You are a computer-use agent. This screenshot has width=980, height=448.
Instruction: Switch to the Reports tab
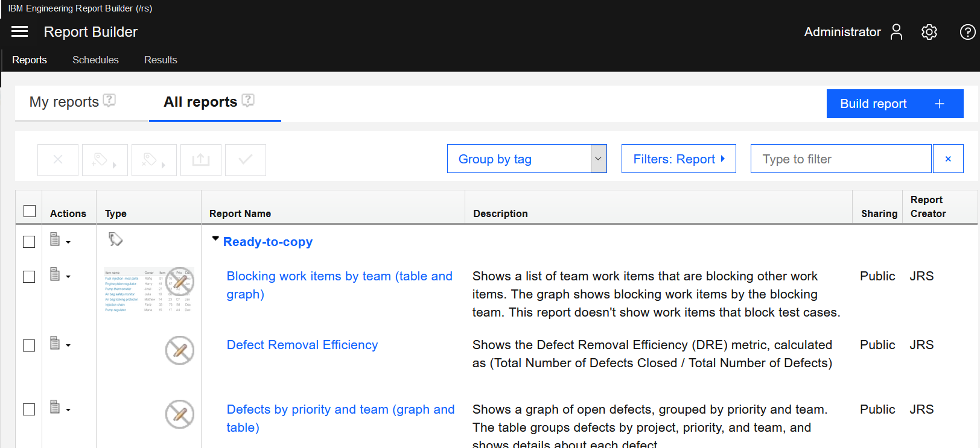[30, 60]
